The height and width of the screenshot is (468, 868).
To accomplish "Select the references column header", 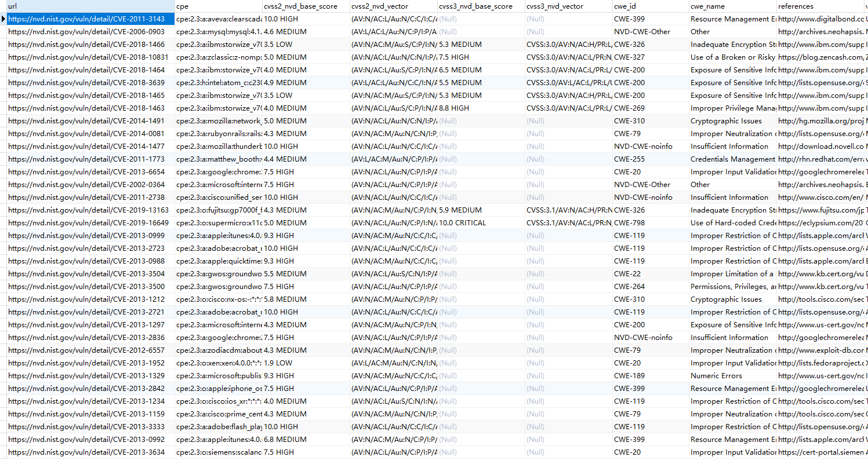I will [x=821, y=6].
